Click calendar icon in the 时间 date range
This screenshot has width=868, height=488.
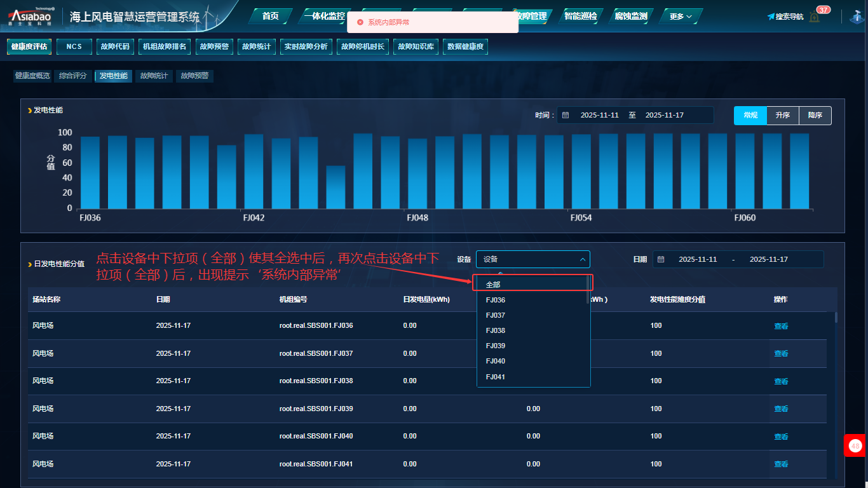pyautogui.click(x=565, y=116)
